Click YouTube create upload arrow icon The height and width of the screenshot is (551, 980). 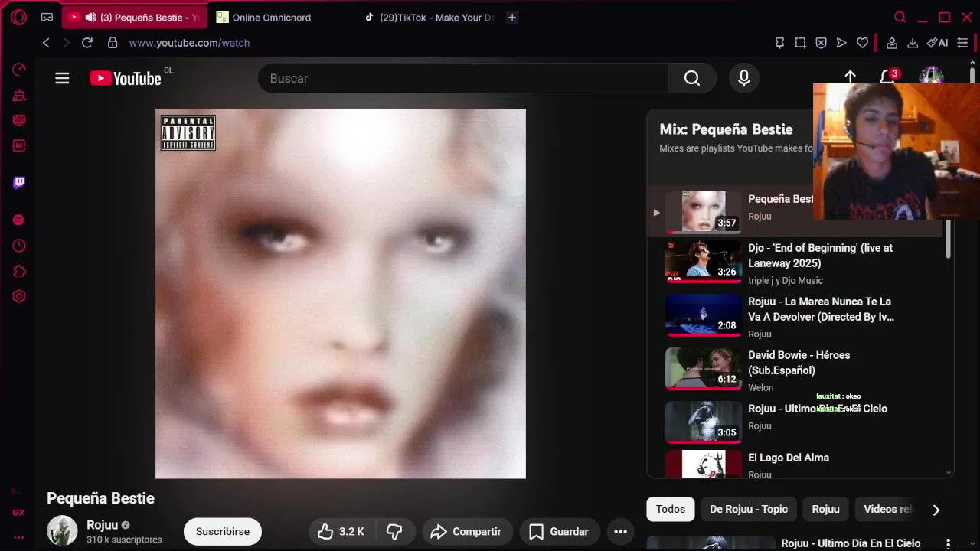tap(850, 76)
